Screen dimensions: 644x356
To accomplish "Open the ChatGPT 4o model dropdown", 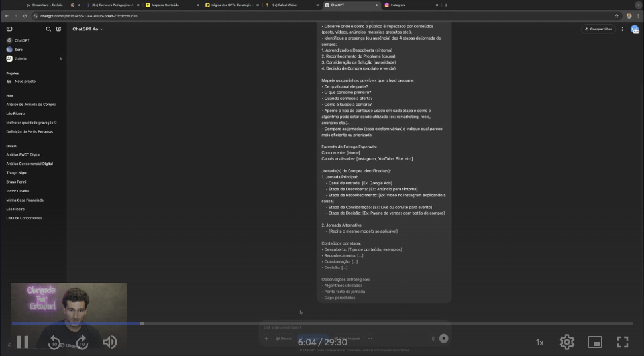I will point(87,29).
